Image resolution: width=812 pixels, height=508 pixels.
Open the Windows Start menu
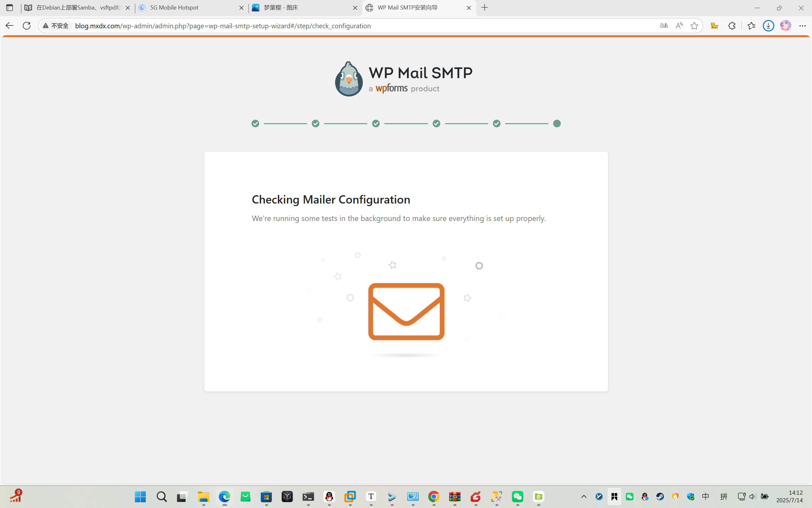coord(140,497)
